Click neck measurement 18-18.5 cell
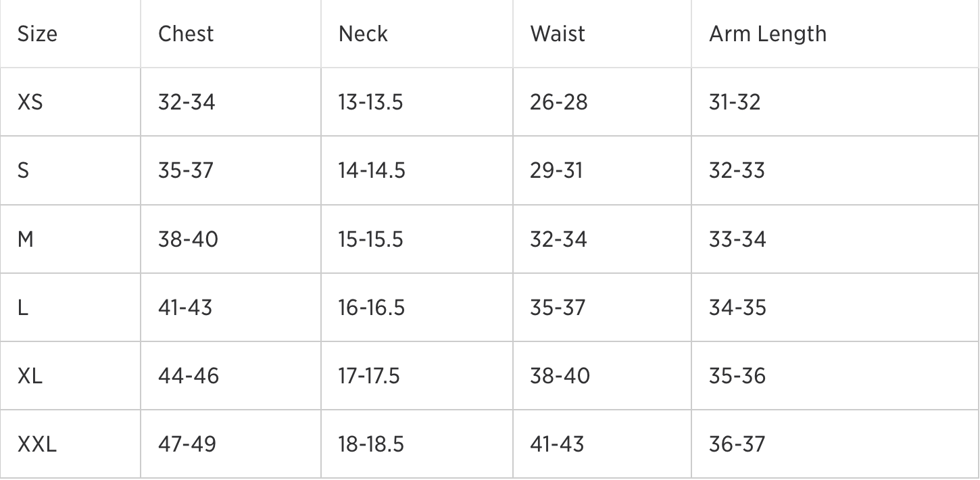Image resolution: width=980 pixels, height=480 pixels. tap(371, 444)
